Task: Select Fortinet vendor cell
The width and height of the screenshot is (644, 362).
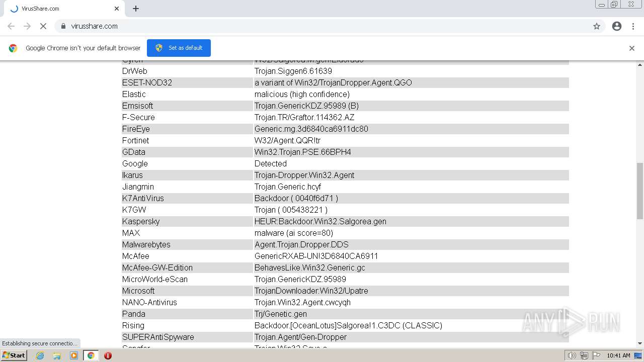Action: point(187,140)
